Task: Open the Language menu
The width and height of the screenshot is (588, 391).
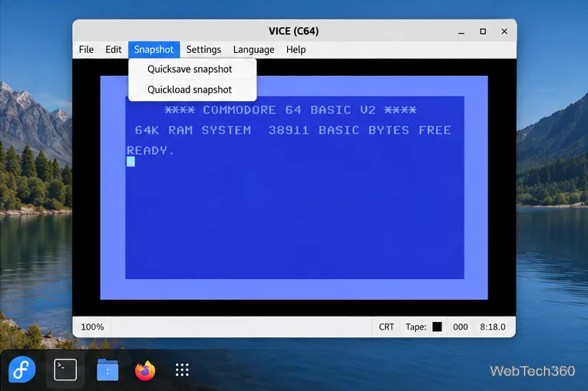Action: (x=253, y=49)
